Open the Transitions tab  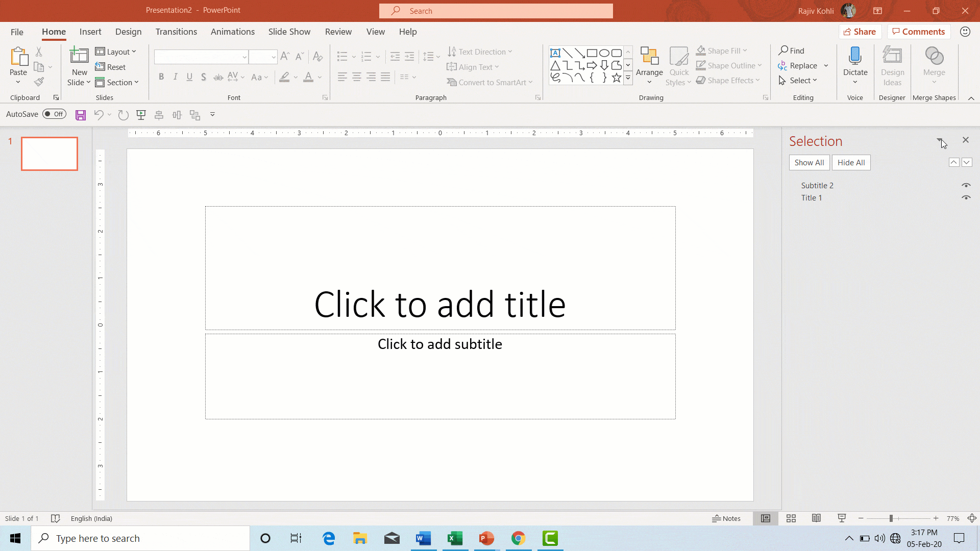coord(176,32)
